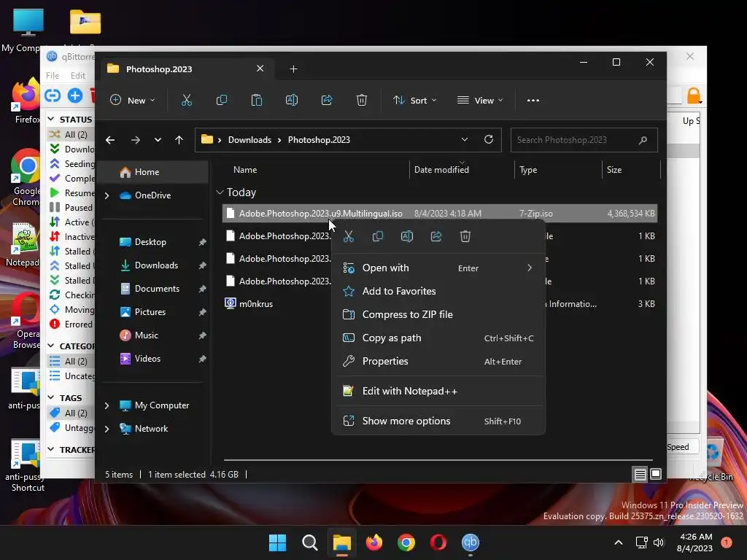Image resolution: width=747 pixels, height=560 pixels.
Task: Open the Sort dropdown
Action: [x=414, y=101]
